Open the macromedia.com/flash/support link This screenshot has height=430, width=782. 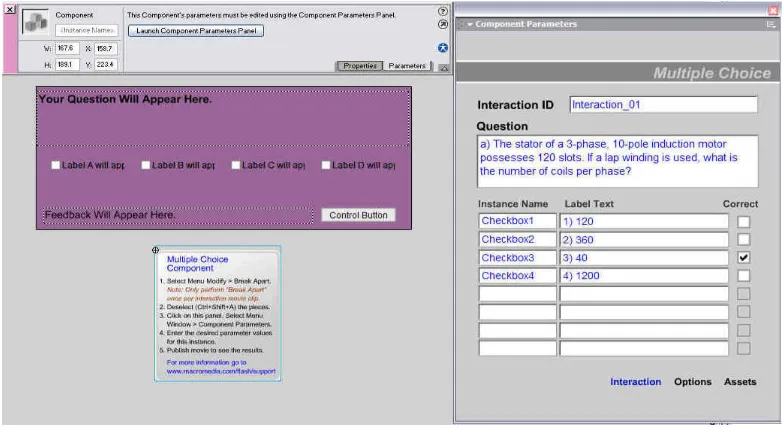tap(221, 371)
